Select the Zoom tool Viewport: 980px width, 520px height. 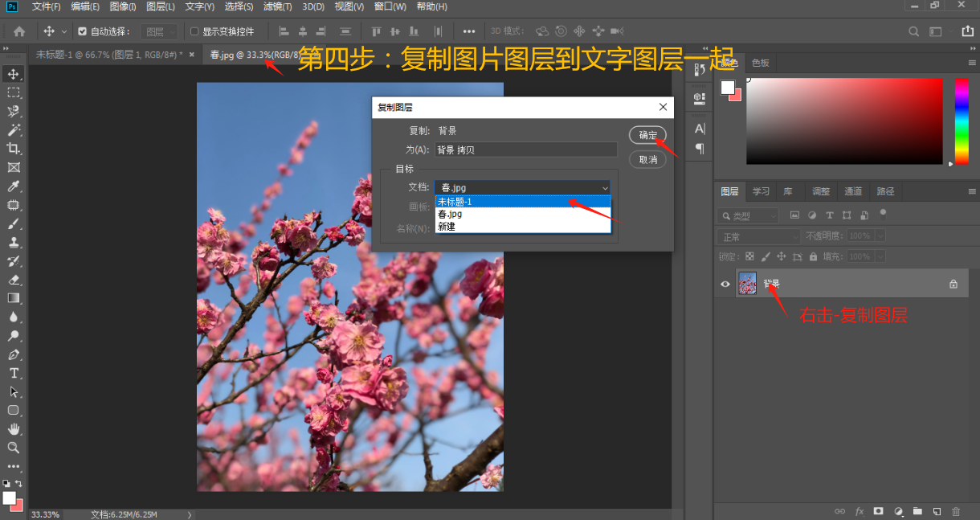(x=14, y=448)
